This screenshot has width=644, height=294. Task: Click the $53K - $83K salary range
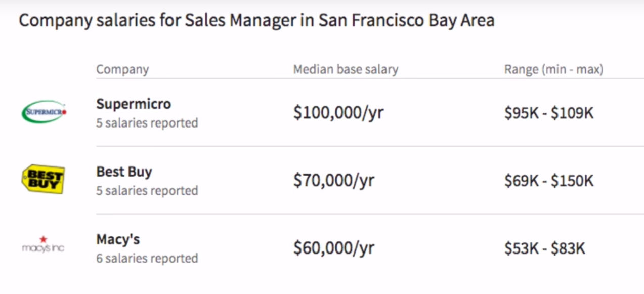click(544, 249)
